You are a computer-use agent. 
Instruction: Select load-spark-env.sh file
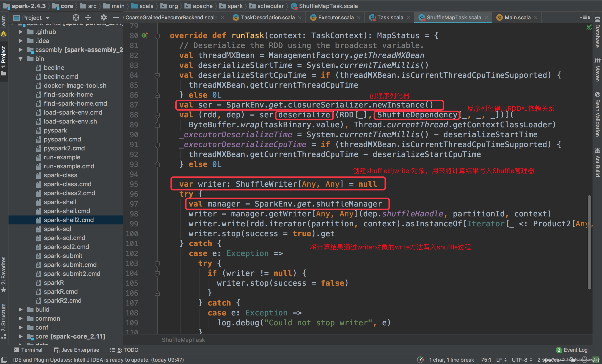[70, 121]
